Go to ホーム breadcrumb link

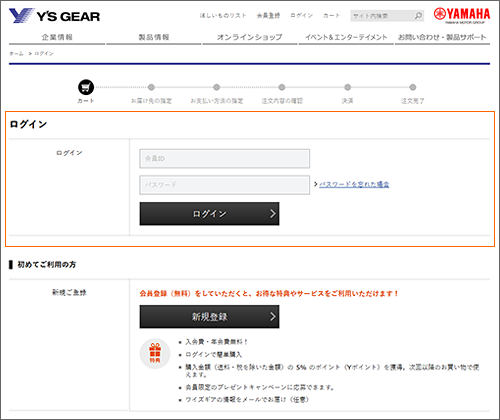click(16, 54)
